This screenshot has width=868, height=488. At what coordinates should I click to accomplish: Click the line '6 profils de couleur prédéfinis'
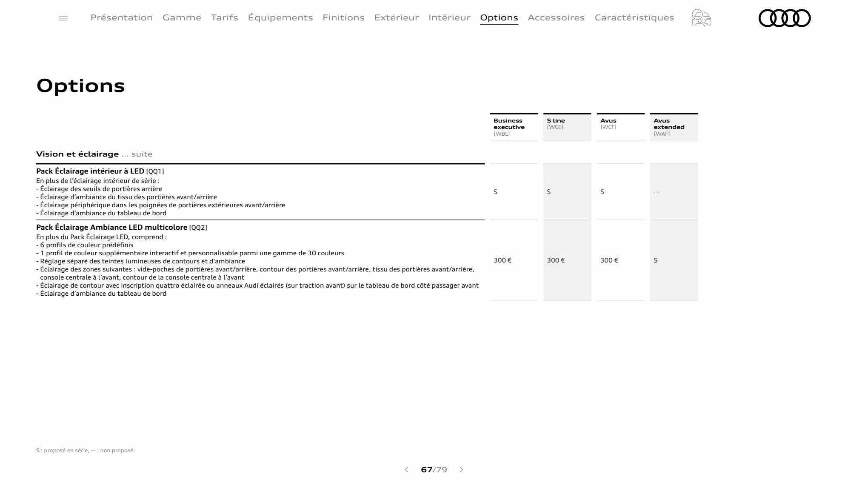tap(85, 245)
